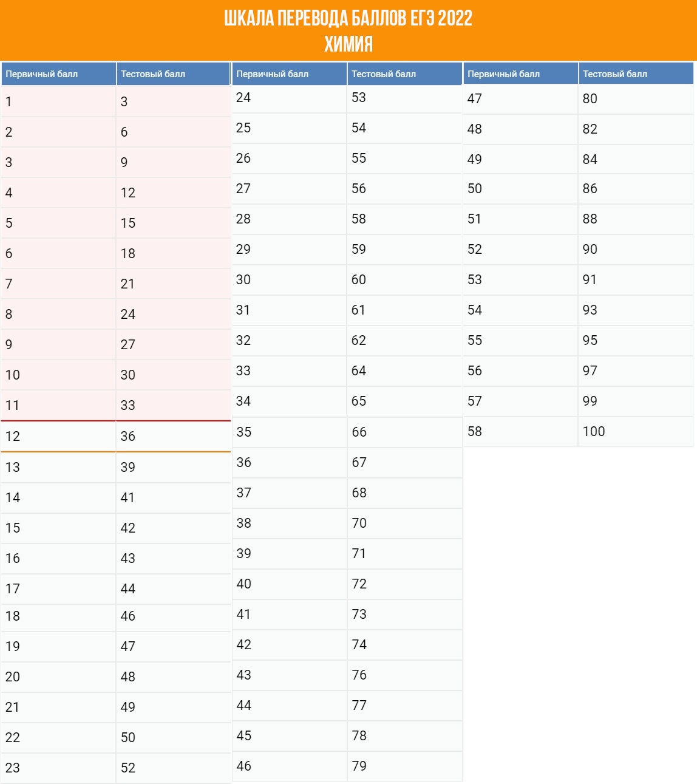Image resolution: width=697 pixels, height=784 pixels.
Task: Click the test score cell 36
Action: (173, 437)
